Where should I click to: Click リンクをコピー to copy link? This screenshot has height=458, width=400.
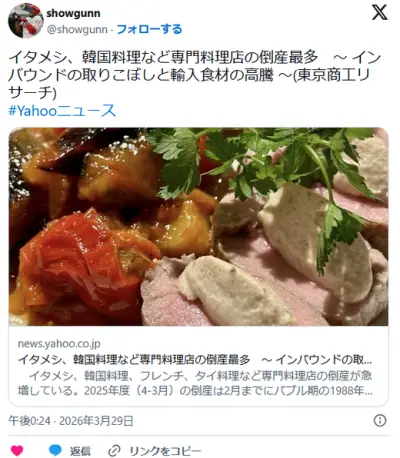pos(165,451)
